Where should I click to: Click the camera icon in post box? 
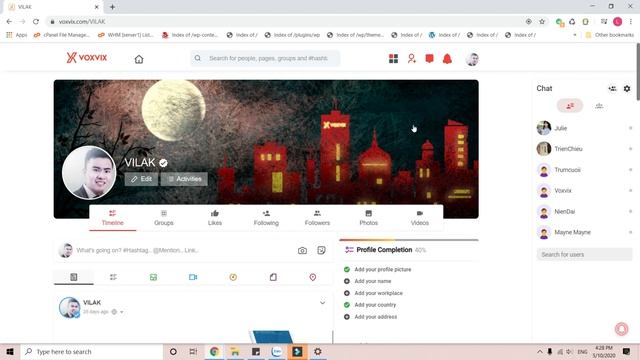[302, 251]
